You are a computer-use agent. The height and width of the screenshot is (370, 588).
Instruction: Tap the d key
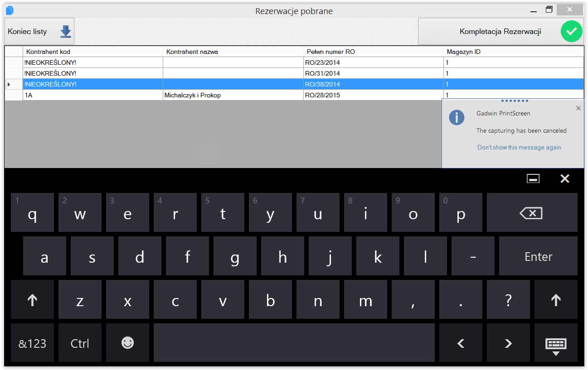click(x=140, y=256)
